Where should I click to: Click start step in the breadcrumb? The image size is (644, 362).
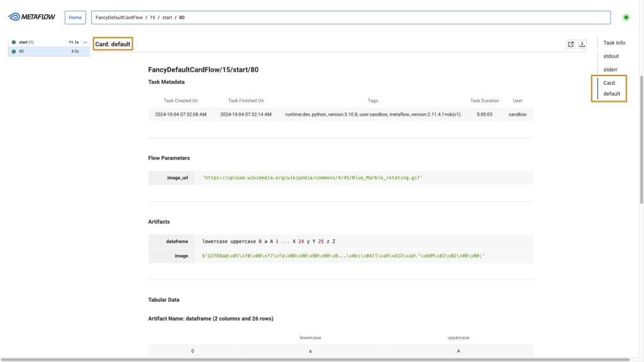[167, 18]
